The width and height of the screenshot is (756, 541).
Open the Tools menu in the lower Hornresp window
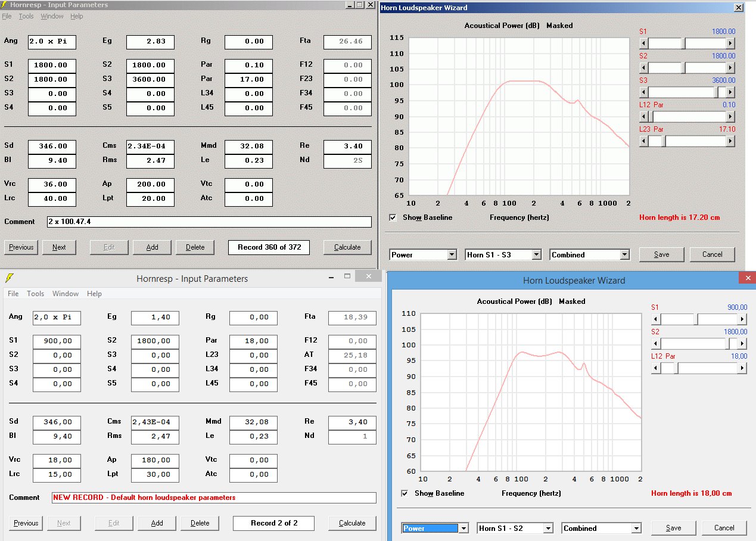36,294
